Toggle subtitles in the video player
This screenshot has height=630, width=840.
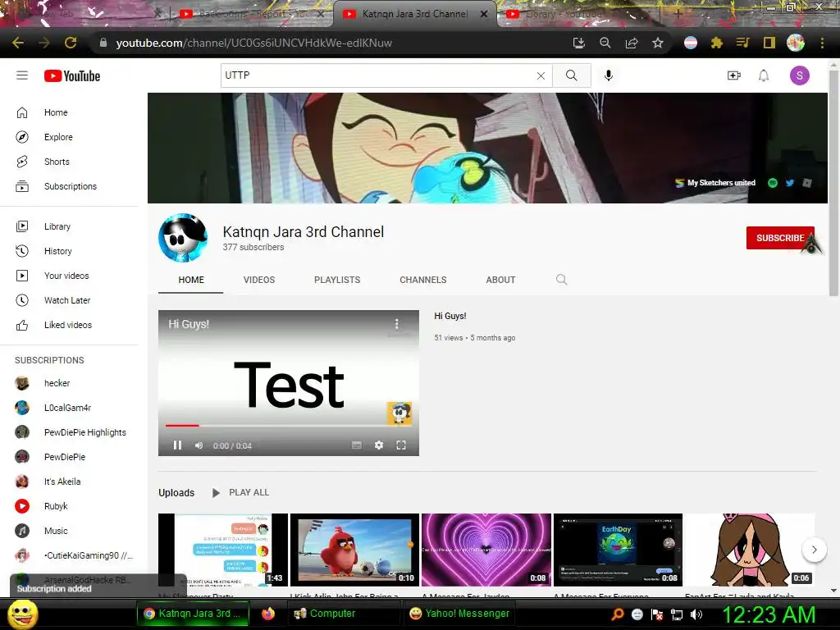click(x=356, y=445)
